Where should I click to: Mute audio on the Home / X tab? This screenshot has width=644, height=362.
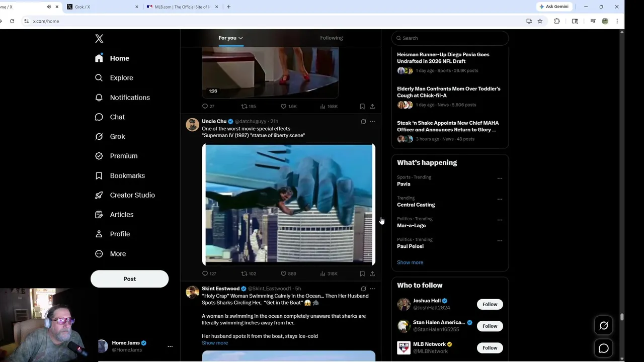click(49, 7)
